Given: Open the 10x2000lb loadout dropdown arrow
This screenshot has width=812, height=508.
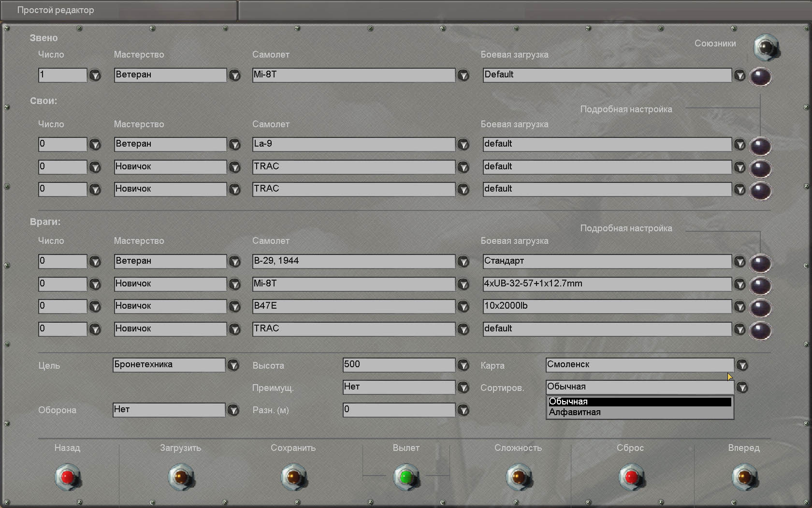Looking at the screenshot, I should (x=740, y=307).
